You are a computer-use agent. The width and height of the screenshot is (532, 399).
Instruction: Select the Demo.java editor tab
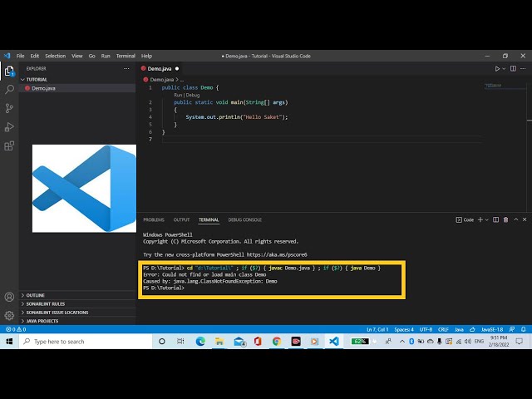[x=160, y=68]
